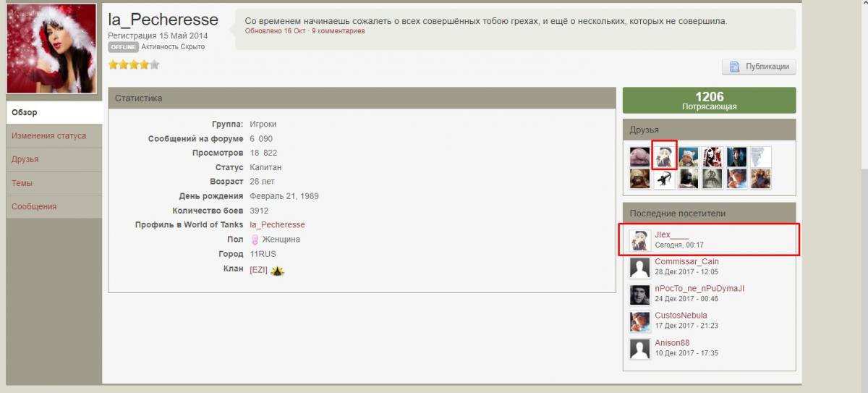Open visitor Jlex____ profile link
The image size is (868, 393).
click(672, 235)
